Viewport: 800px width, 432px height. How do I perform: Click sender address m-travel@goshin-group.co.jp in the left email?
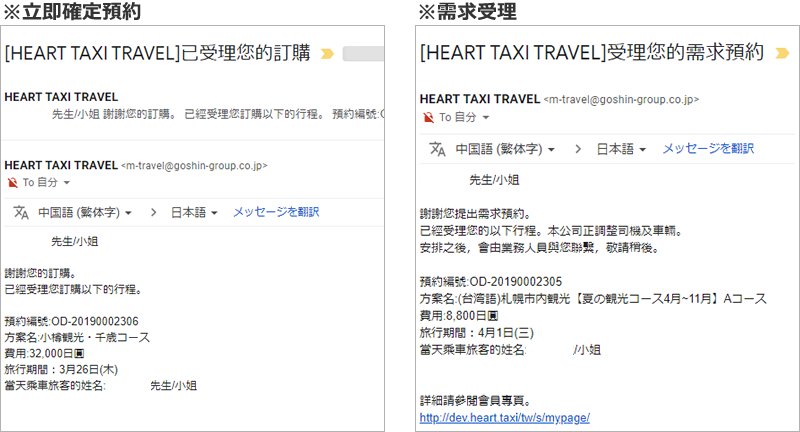coord(194,166)
